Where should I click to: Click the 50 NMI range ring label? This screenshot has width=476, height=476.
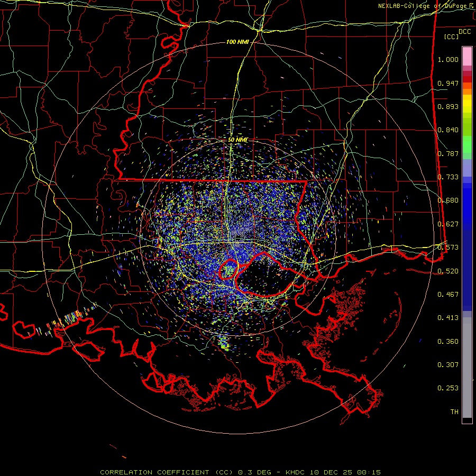click(237, 140)
